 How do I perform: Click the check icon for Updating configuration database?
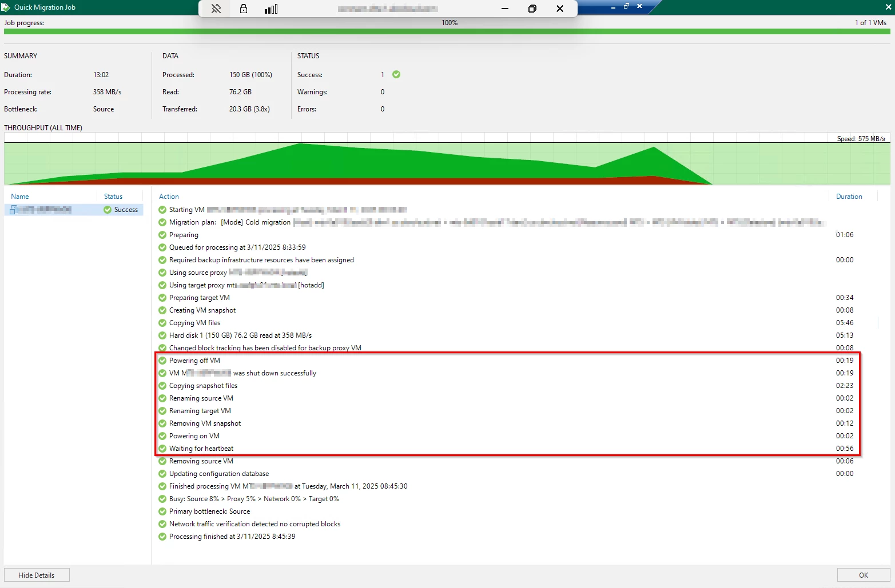click(162, 474)
